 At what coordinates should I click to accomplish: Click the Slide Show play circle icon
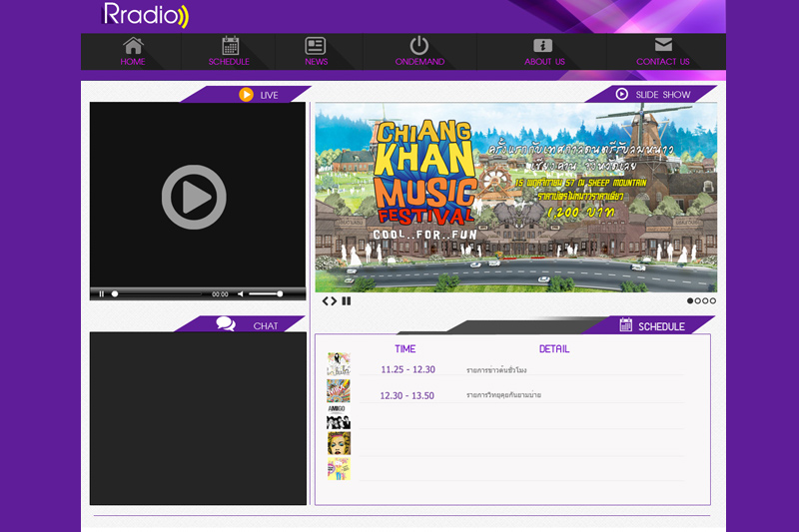click(621, 94)
